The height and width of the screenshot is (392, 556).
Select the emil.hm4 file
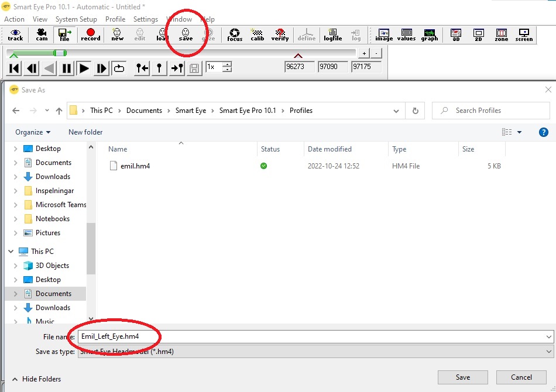click(135, 166)
